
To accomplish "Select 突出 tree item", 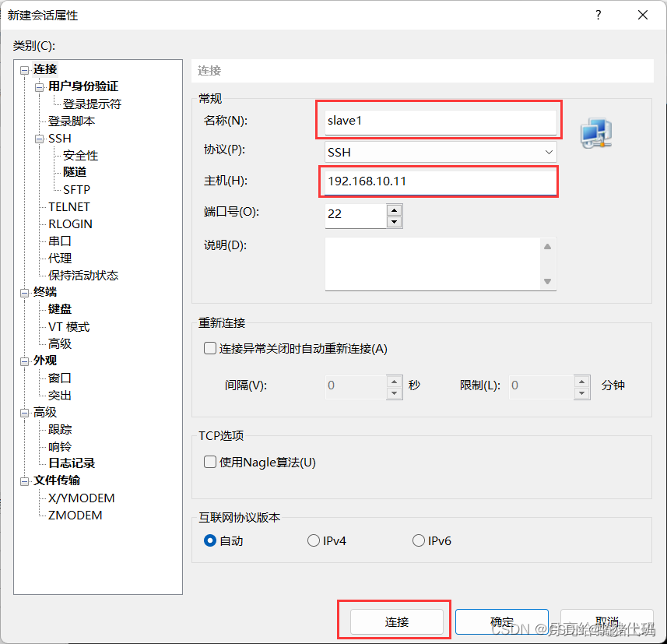I will (60, 396).
